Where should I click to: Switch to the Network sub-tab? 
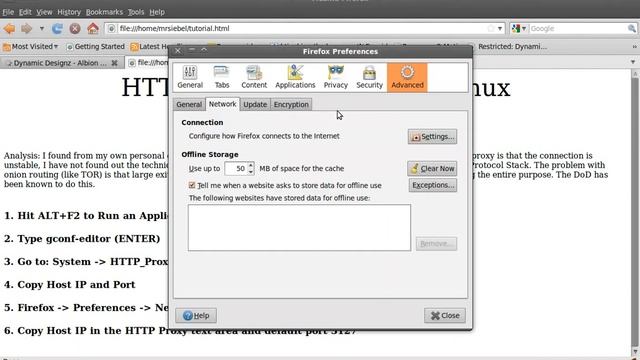(222, 104)
